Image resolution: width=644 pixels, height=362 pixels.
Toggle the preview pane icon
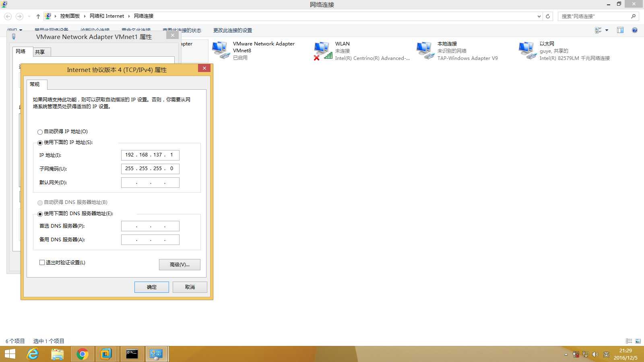click(x=620, y=30)
